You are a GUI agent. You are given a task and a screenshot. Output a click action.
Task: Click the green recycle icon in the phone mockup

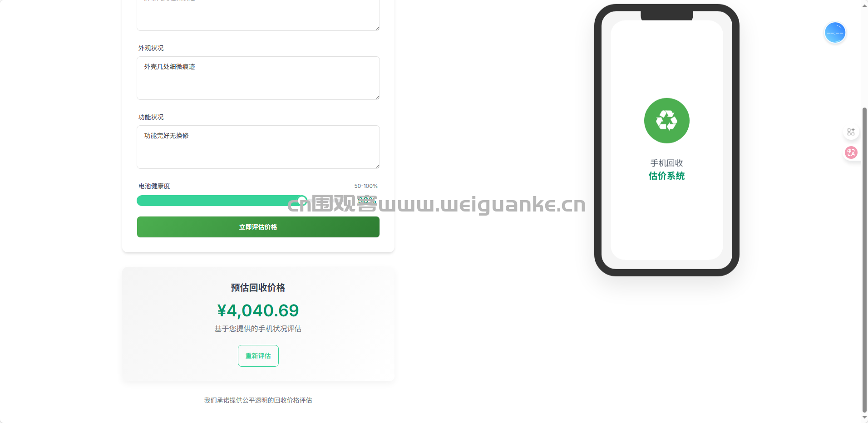click(666, 121)
